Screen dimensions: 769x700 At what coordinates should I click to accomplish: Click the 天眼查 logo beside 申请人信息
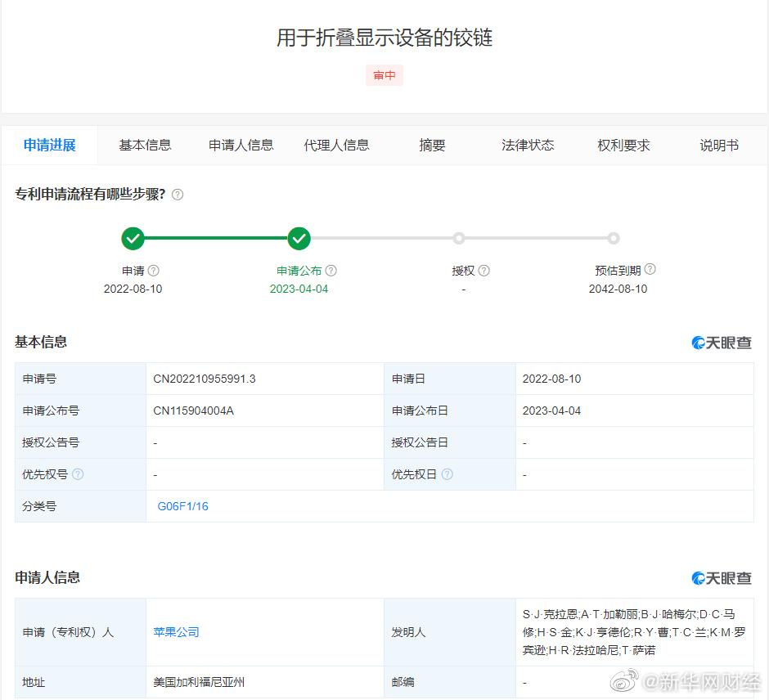click(x=723, y=577)
